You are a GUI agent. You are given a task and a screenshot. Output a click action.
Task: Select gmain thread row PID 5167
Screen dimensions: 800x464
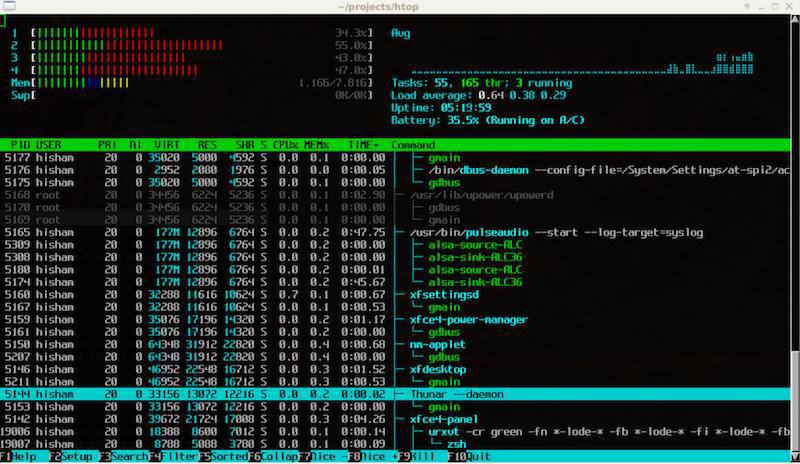click(x=395, y=307)
